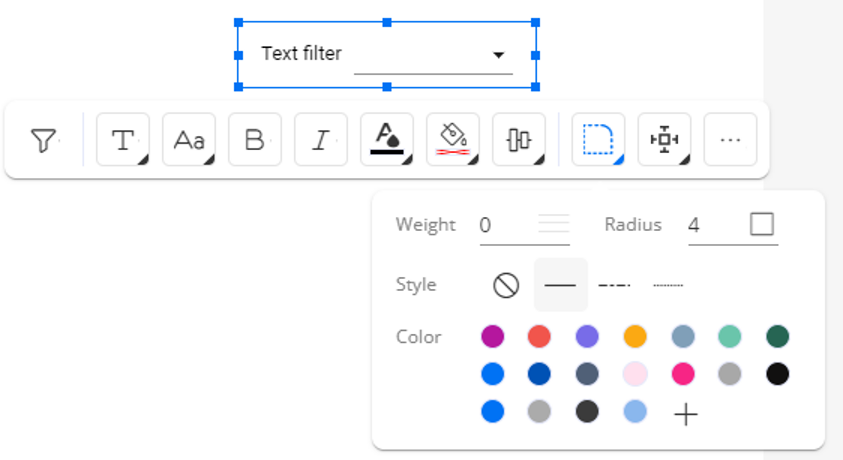Open the border weight lines dropdown
843x460 pixels.
pos(554,224)
